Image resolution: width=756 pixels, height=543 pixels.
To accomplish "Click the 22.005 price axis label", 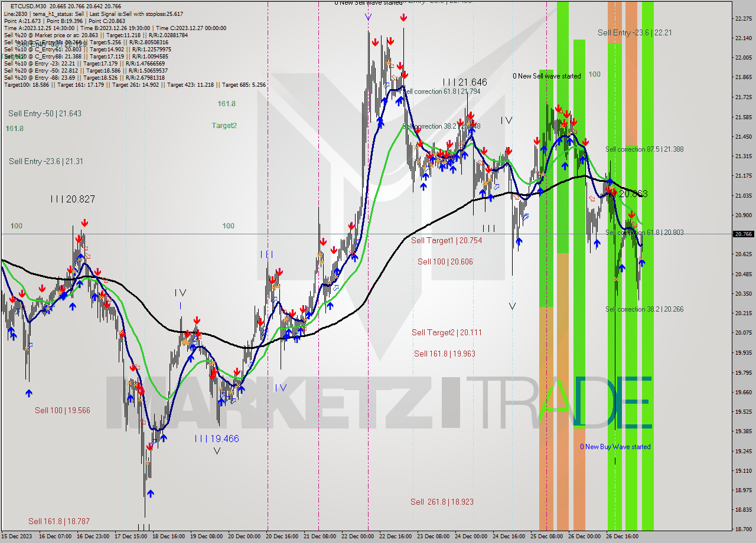I will click(x=744, y=57).
